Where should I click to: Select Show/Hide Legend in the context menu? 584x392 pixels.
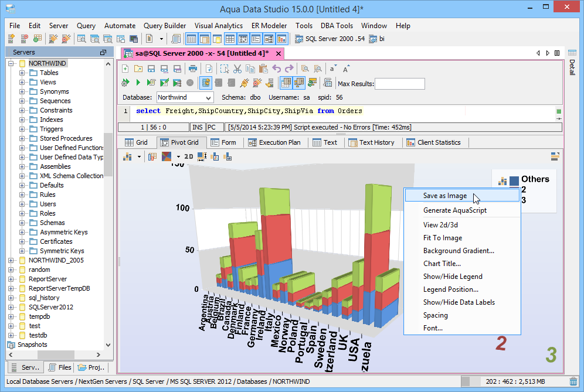click(462, 277)
